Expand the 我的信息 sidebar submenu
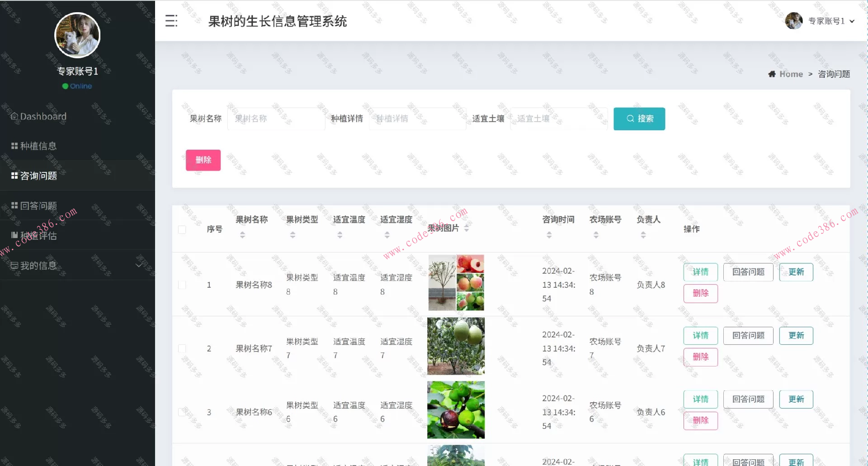Image resolution: width=868 pixels, height=466 pixels. (x=38, y=266)
